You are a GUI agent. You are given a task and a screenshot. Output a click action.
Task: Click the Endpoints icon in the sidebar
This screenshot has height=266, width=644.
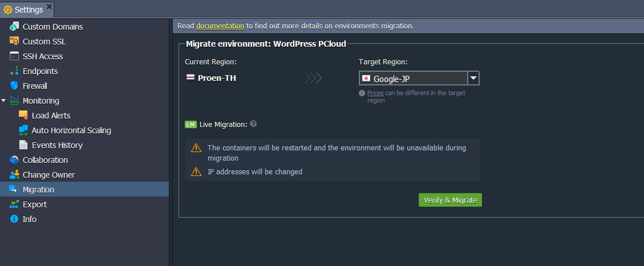14,71
